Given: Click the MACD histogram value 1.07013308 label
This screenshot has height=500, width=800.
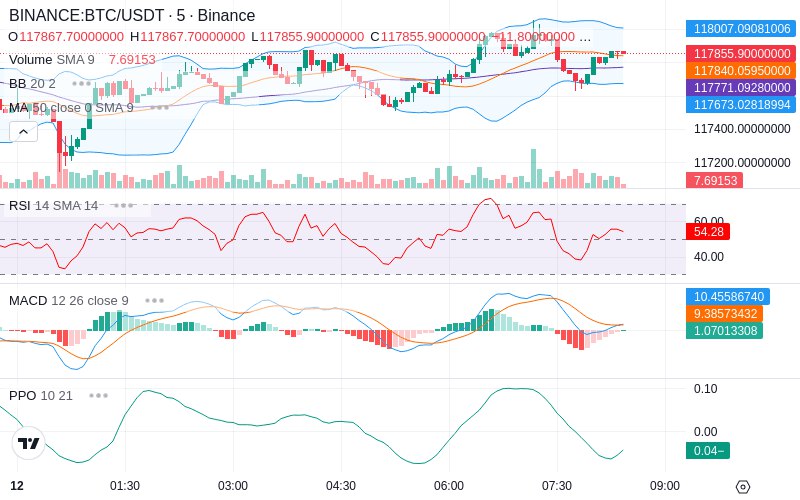Looking at the screenshot, I should coord(724,331).
